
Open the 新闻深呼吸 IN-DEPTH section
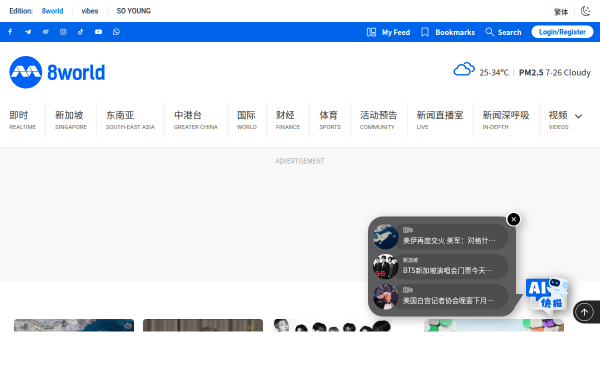(506, 120)
